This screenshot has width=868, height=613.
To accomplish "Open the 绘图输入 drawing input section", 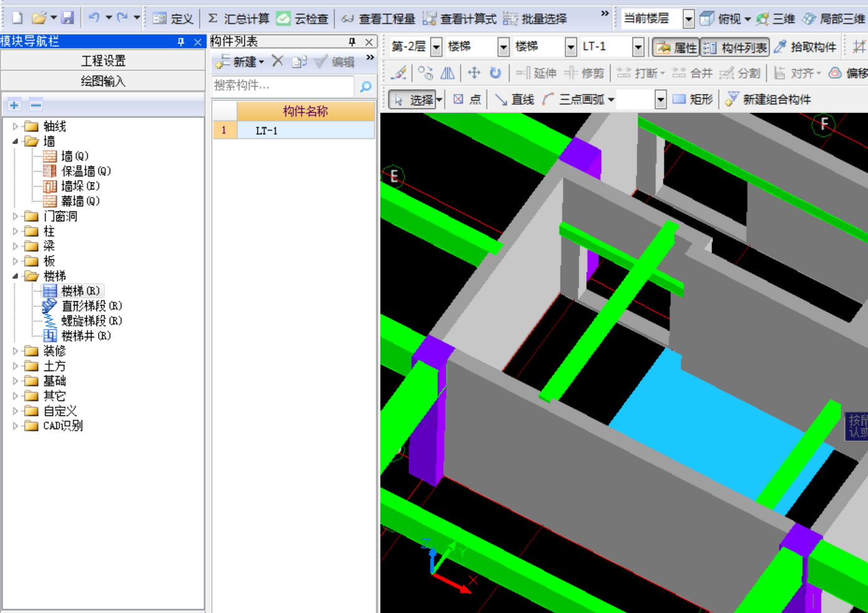I will (103, 82).
